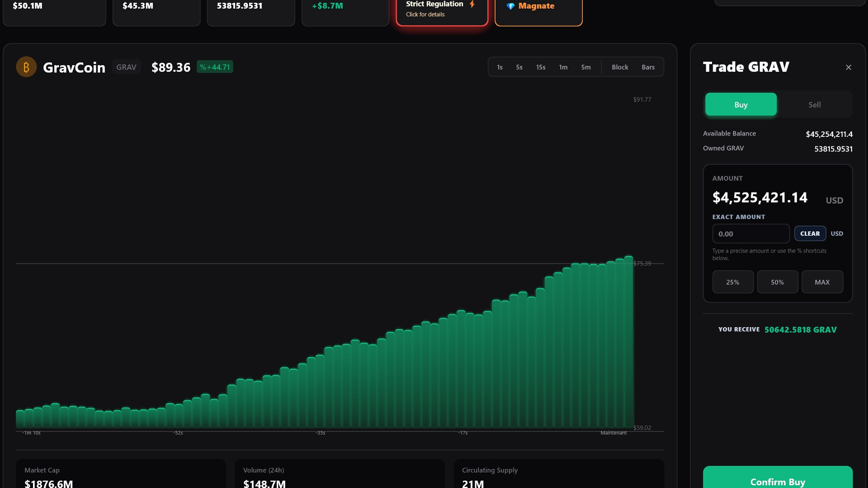Choose the 1m chart timeframe
This screenshot has height=488, width=868.
(563, 67)
